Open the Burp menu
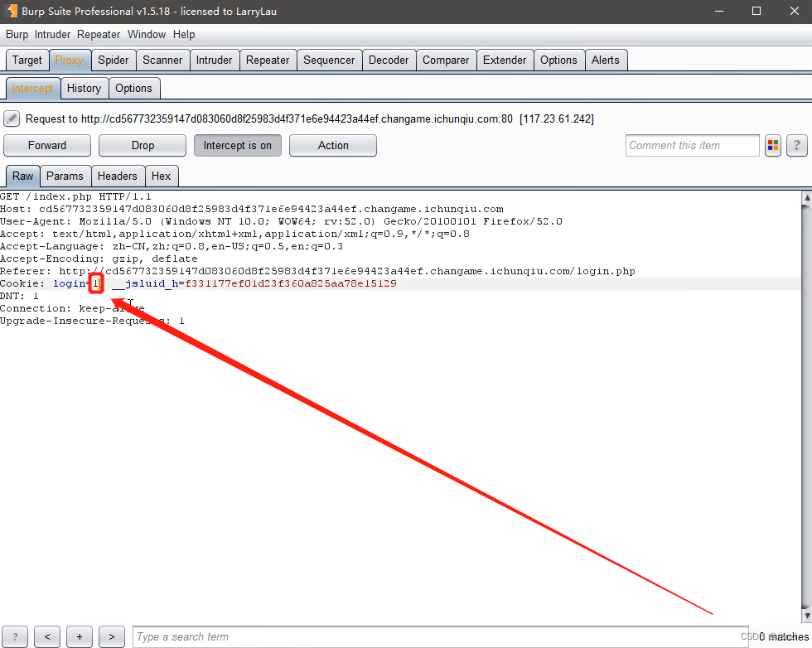Viewport: 812px width, 648px height. coord(17,34)
